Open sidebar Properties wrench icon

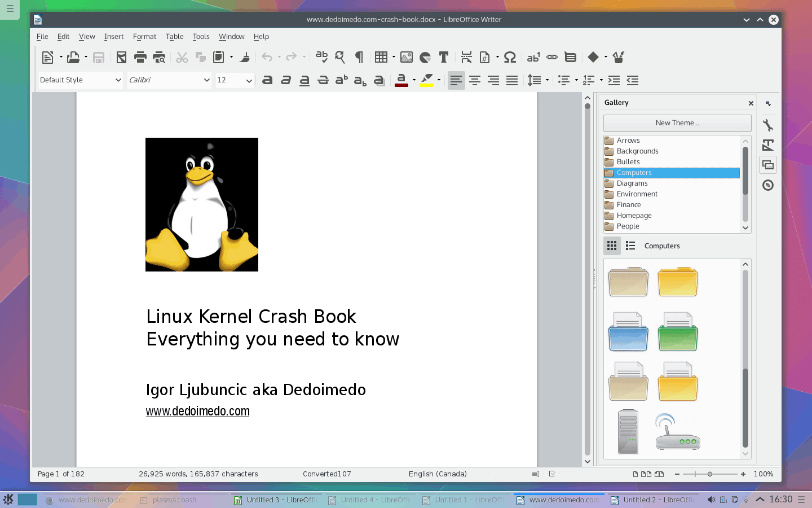coord(768,125)
